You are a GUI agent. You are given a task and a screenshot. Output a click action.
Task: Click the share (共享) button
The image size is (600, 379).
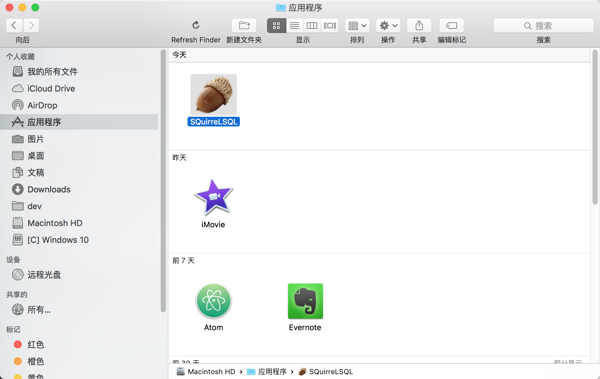tap(419, 26)
